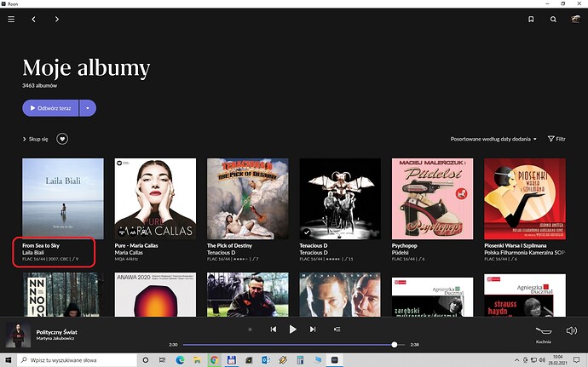The image size is (588, 367).
Task: Expand the Skup się section
Action: pyautogui.click(x=35, y=139)
